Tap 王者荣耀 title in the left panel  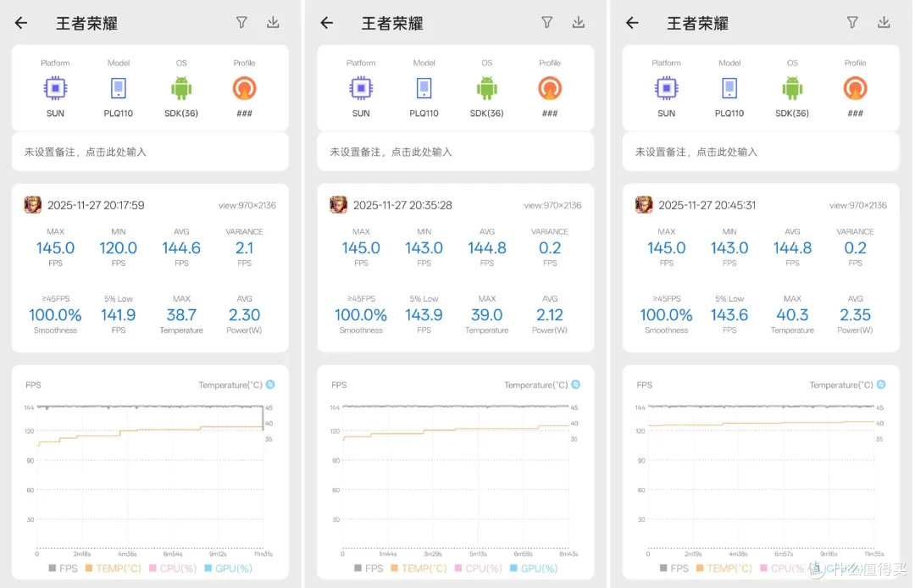(x=87, y=24)
